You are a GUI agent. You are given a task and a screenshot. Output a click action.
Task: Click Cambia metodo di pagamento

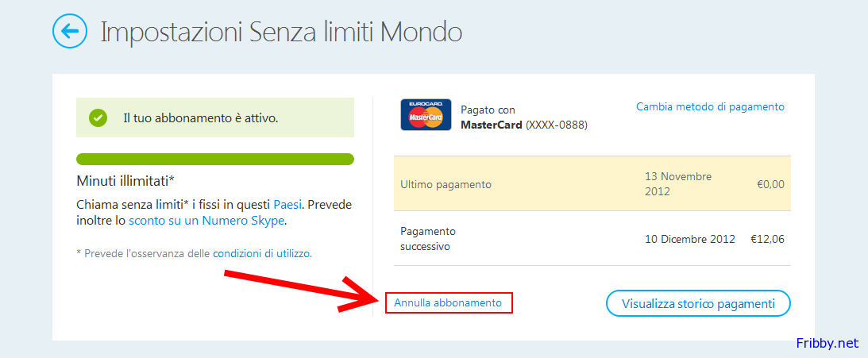pos(710,106)
